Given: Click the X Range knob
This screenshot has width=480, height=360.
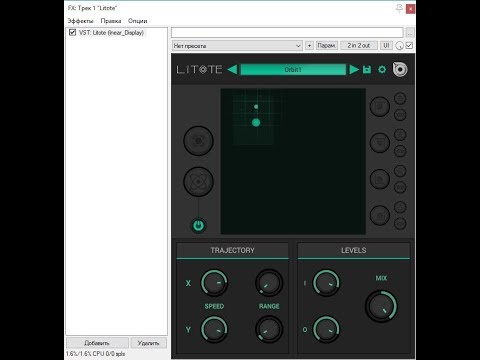Looking at the screenshot, I should point(269,283).
